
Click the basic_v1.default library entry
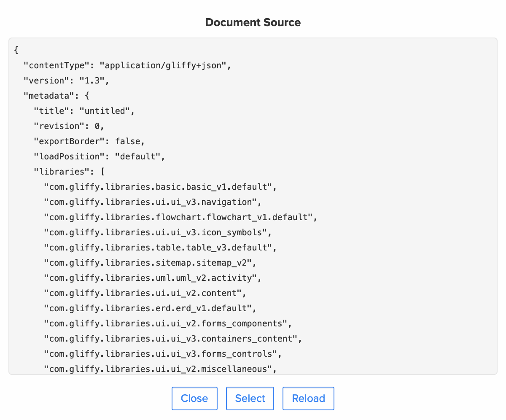(160, 186)
